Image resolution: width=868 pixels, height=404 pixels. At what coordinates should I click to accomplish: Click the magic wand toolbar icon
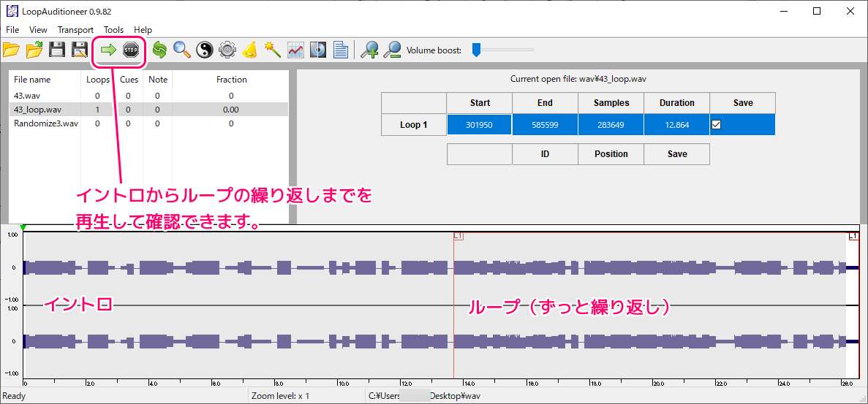pyautogui.click(x=273, y=50)
